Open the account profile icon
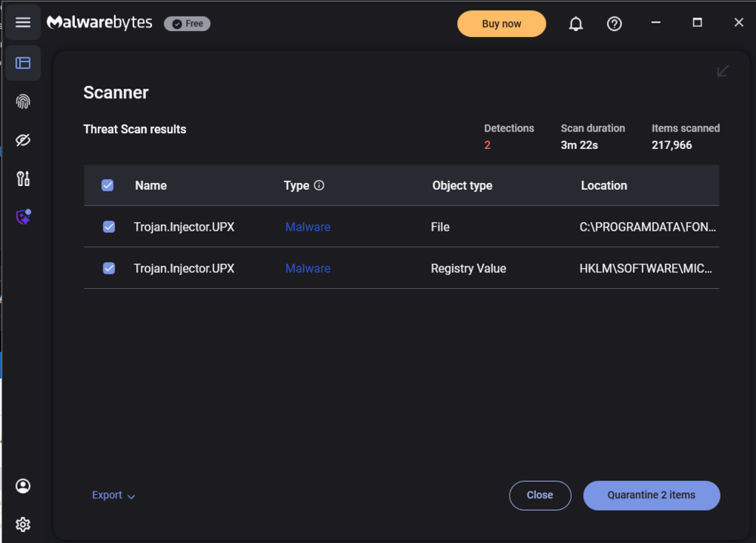Screen dimensions: 756x543 pos(23,486)
